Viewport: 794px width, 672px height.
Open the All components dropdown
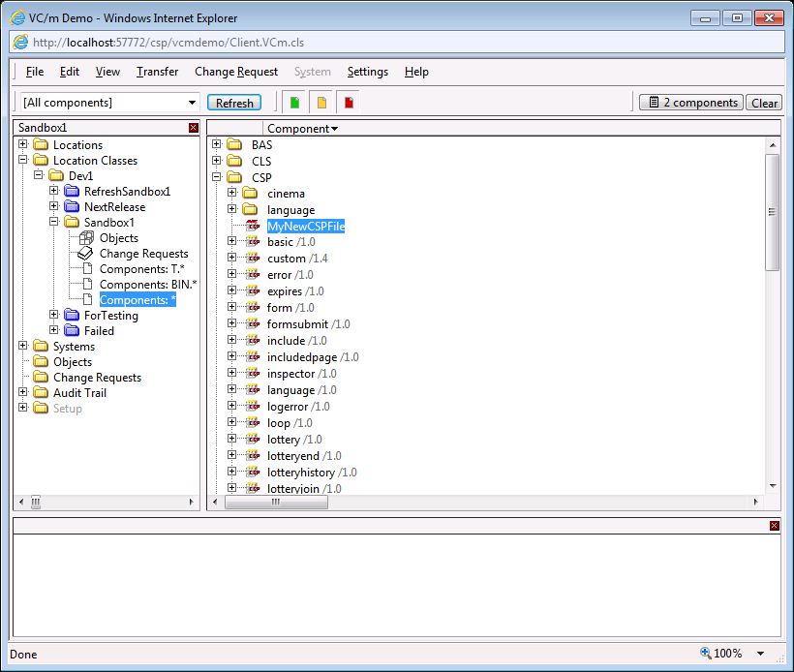(x=192, y=103)
